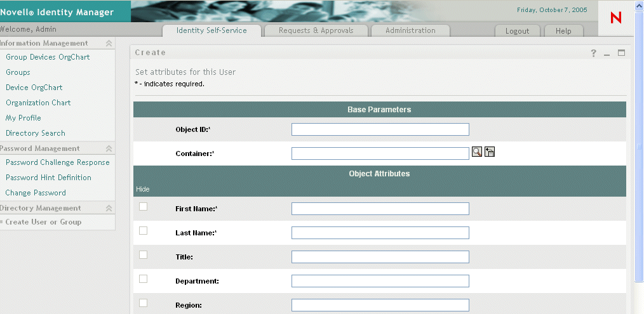This screenshot has width=644, height=314.
Task: Focus the Department input field
Action: (380, 281)
